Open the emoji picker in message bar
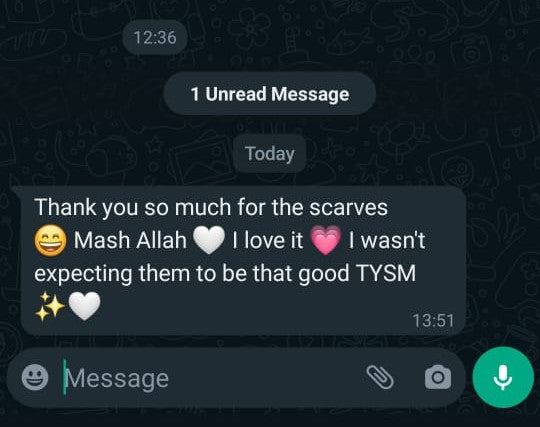 [35, 377]
